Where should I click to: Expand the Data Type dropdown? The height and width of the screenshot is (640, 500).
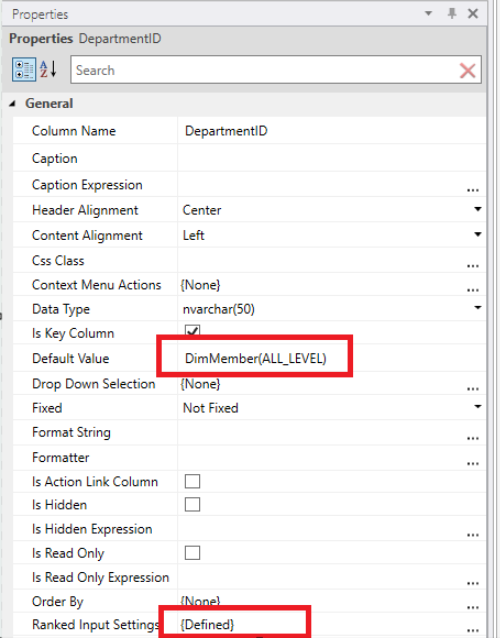[x=478, y=308]
